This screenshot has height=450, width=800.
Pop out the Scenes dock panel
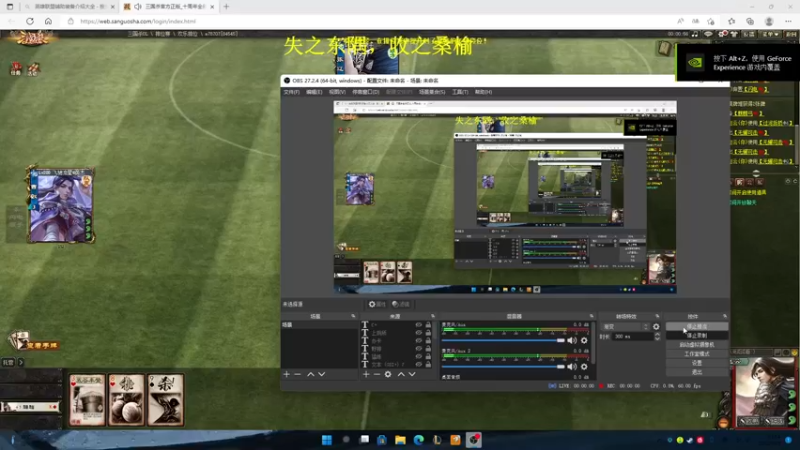tap(353, 316)
